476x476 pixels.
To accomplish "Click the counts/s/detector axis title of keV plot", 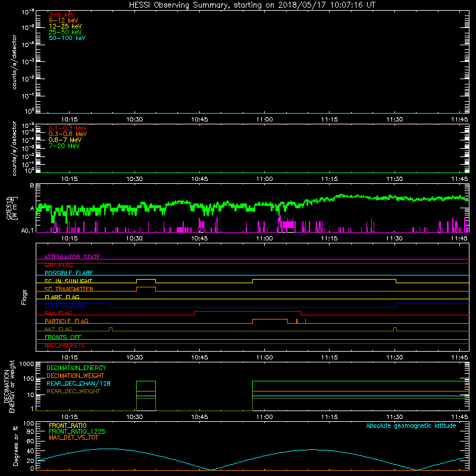I will [14, 62].
